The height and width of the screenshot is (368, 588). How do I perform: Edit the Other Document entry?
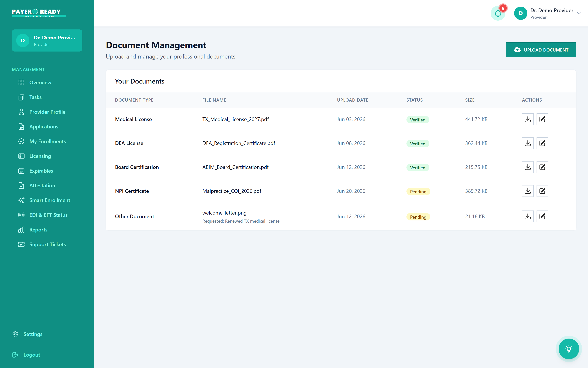[x=542, y=216]
